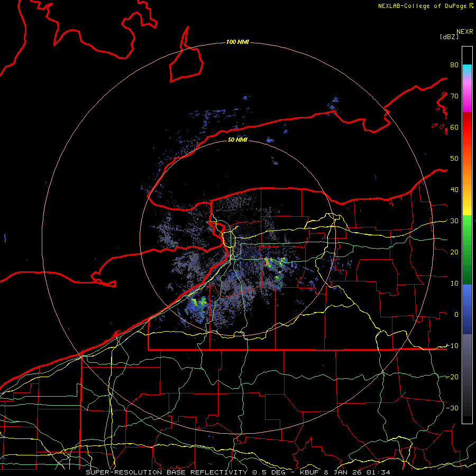Click the 20 value on dBZ scale
This screenshot has width=476, height=476.
pos(454,252)
